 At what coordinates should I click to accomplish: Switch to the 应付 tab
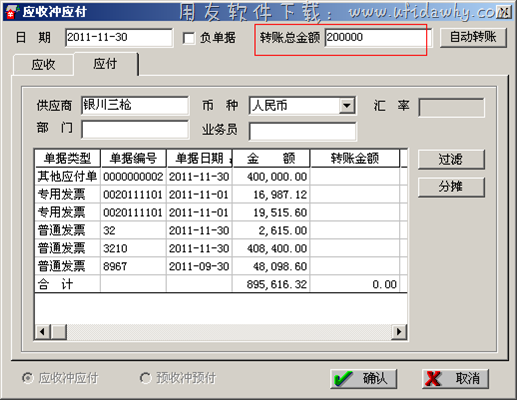pos(105,63)
